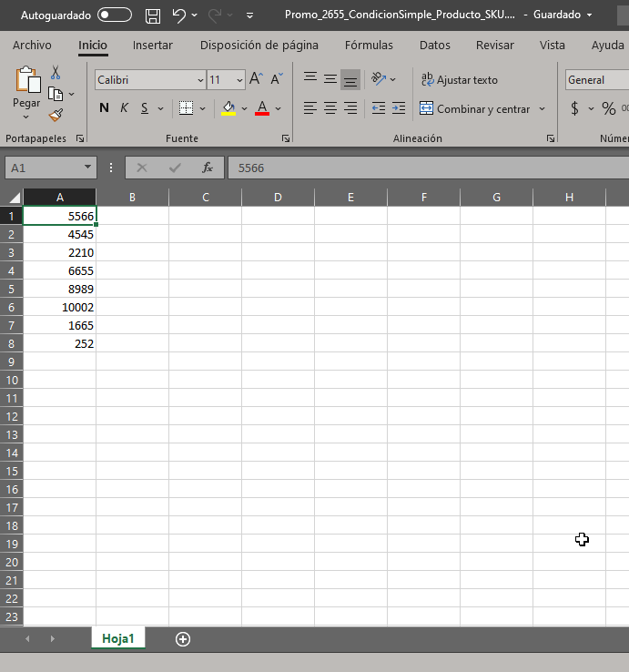The width and height of the screenshot is (629, 672).
Task: Select column D header
Action: pyautogui.click(x=278, y=198)
